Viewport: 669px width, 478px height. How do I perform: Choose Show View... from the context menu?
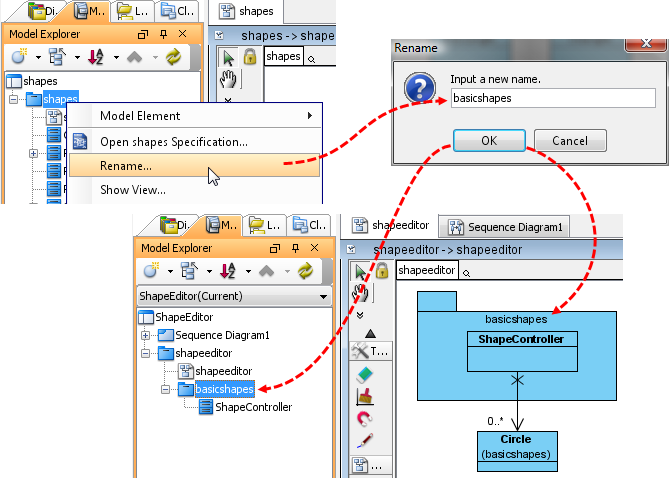pyautogui.click(x=194, y=189)
